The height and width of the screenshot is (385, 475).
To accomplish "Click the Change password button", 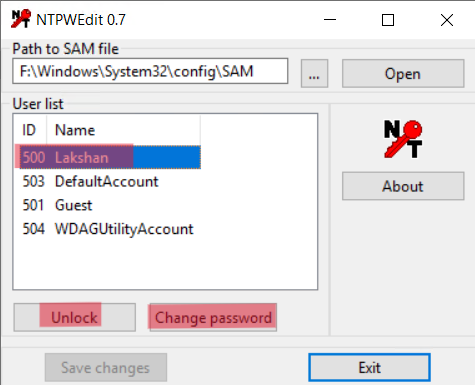I will coord(213,317).
